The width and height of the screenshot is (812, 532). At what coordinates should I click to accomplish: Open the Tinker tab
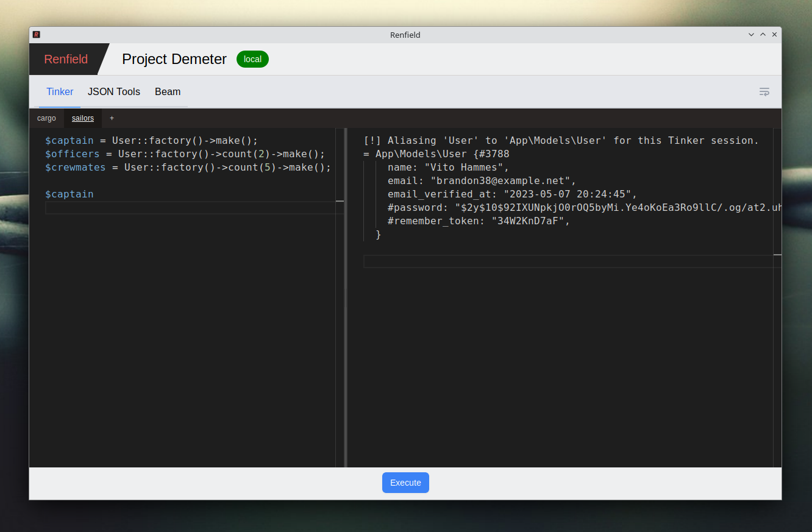coord(60,92)
